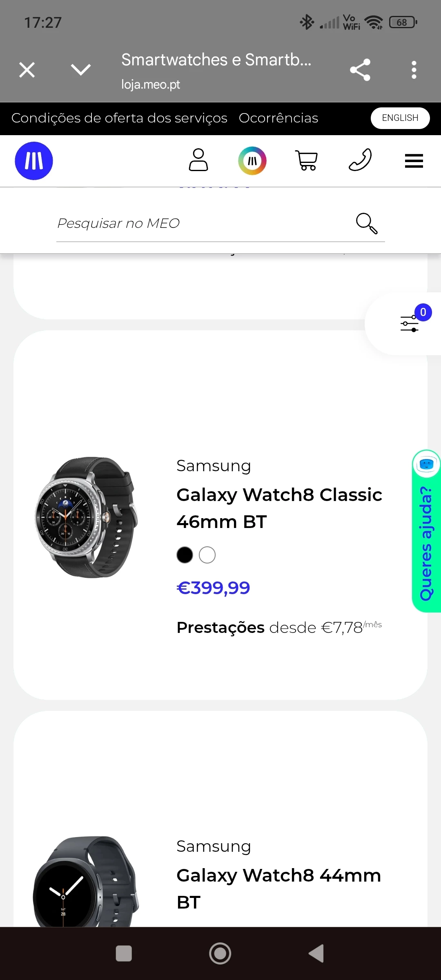Select white color for Watch8 Classic
The width and height of the screenshot is (441, 980).
point(207,555)
